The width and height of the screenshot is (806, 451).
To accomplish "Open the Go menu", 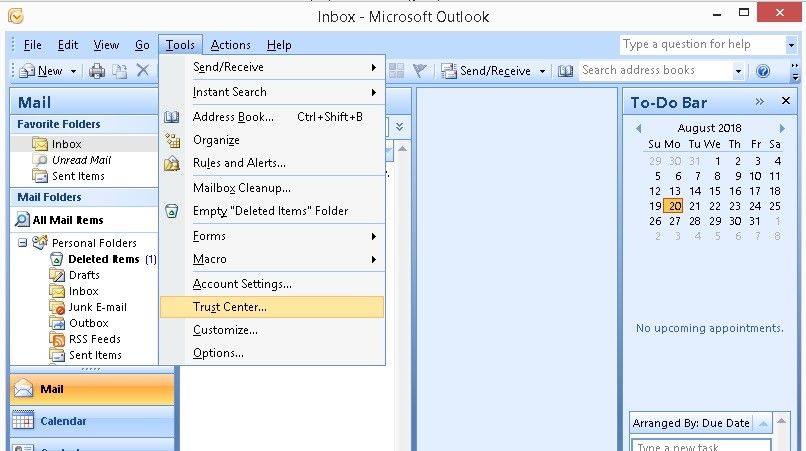I will coord(142,45).
